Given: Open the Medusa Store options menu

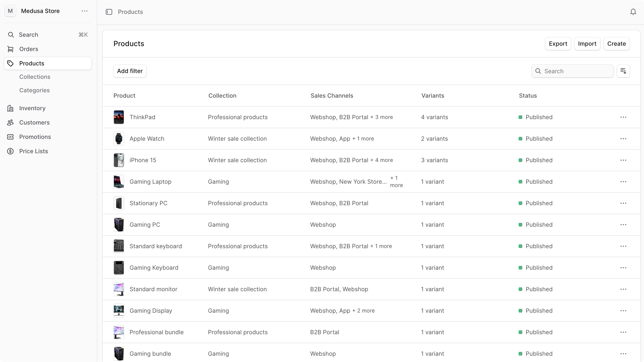Looking at the screenshot, I should click(84, 11).
